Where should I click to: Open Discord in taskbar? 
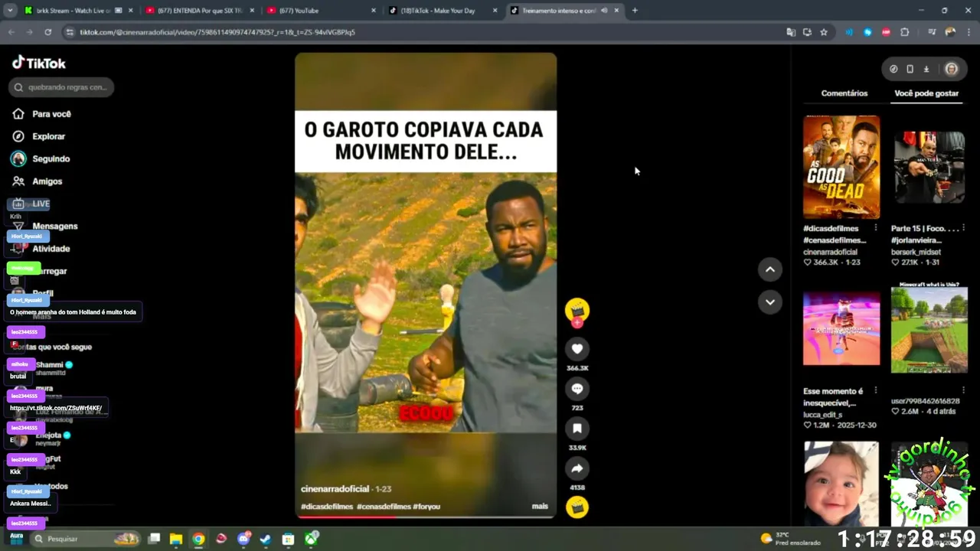(243, 539)
